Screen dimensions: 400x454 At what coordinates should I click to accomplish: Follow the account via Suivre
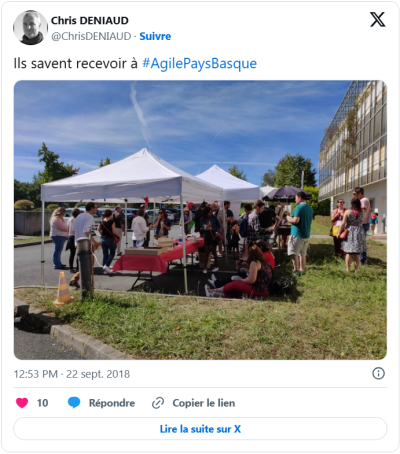[x=155, y=36]
